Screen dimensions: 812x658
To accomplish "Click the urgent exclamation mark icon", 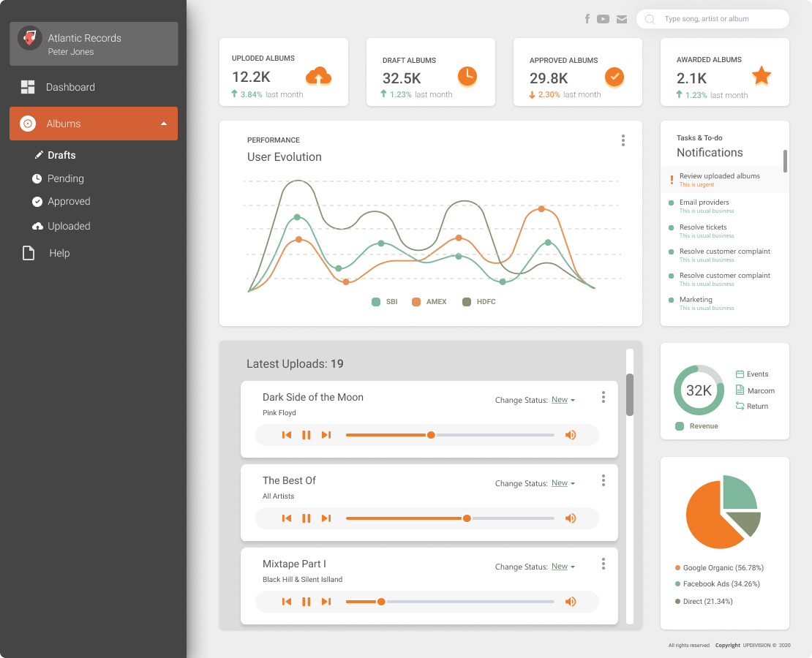I will pyautogui.click(x=672, y=180).
